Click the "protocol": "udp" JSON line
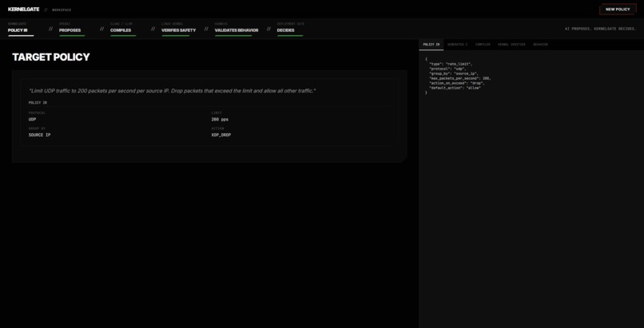This screenshot has width=644, height=328. click(x=447, y=69)
